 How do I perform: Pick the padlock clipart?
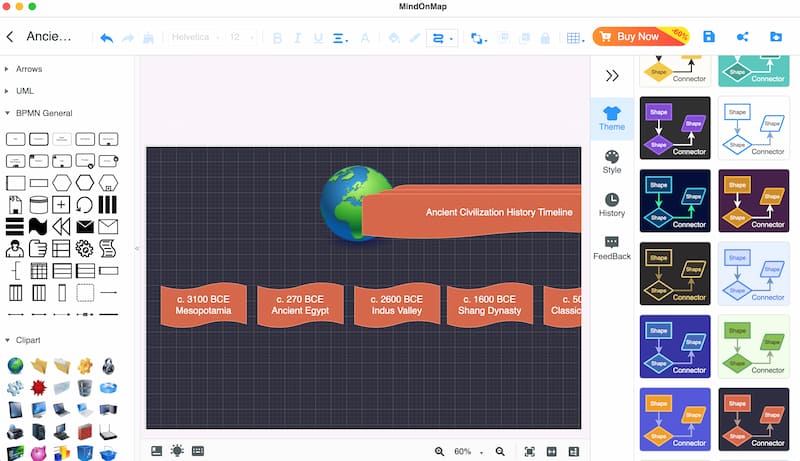pyautogui.click(x=108, y=366)
